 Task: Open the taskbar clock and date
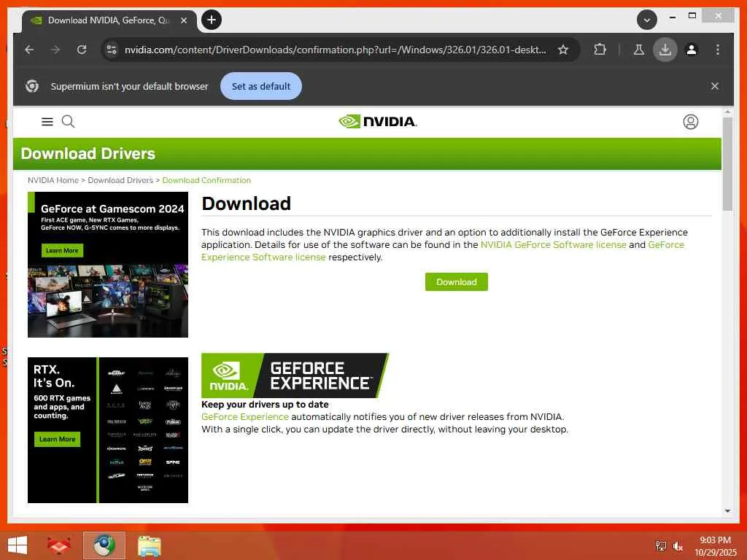[x=715, y=546]
